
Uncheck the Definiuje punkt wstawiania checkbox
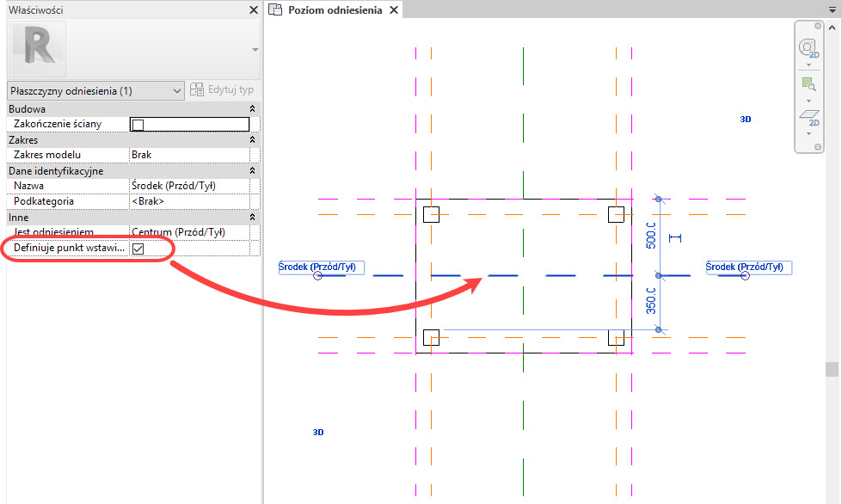pos(138,249)
